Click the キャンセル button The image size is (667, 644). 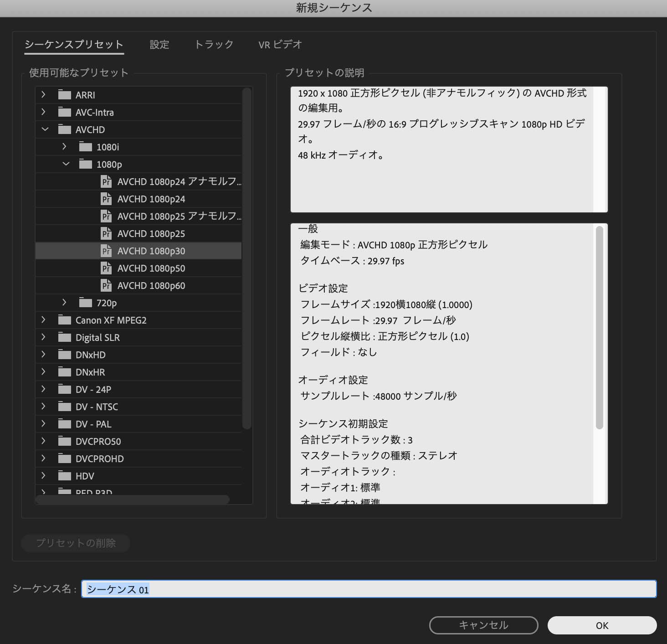[483, 625]
